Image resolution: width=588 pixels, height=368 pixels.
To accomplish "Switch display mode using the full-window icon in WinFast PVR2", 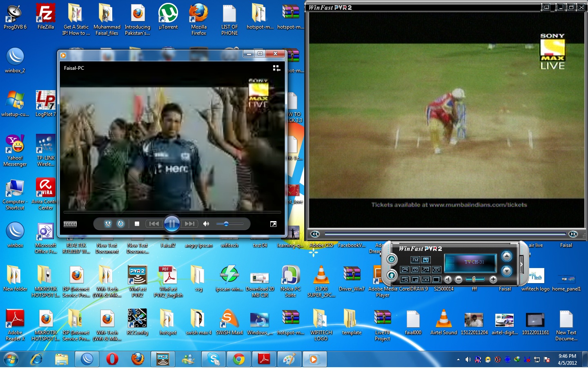I will coord(436,279).
